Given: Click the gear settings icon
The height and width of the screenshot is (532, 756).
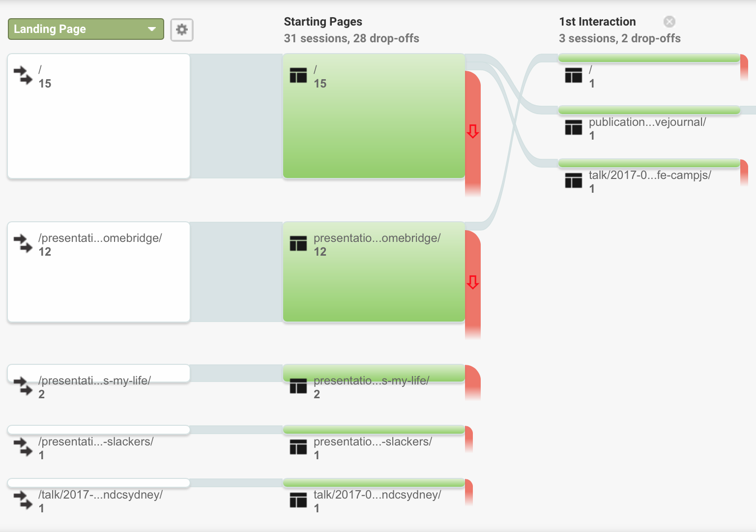Looking at the screenshot, I should [182, 30].
